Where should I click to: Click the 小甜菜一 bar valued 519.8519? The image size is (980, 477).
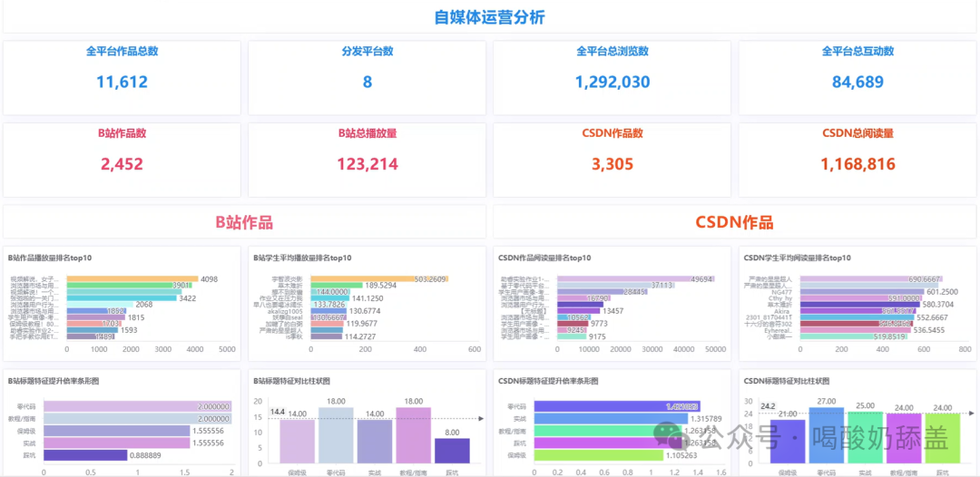click(854, 336)
